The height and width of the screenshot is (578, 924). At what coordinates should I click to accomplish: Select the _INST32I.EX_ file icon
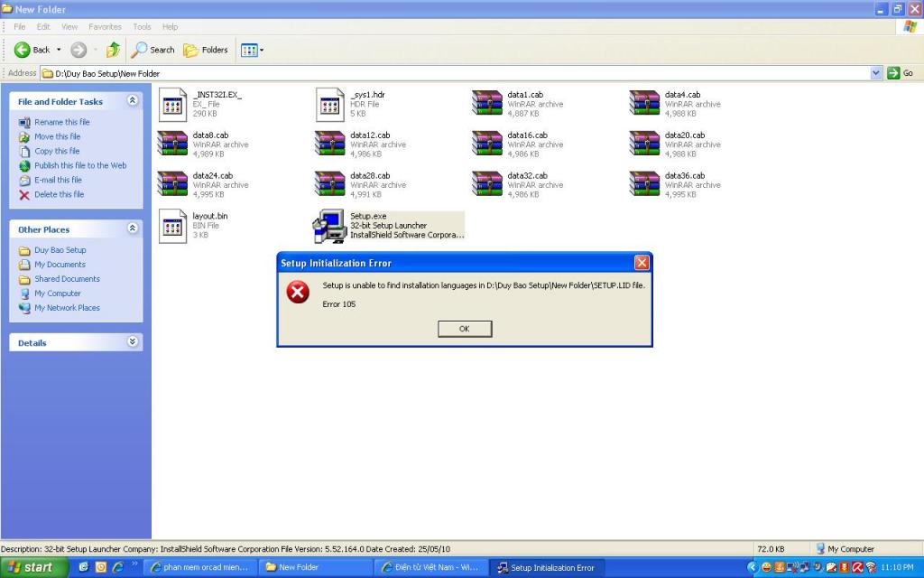click(x=172, y=105)
